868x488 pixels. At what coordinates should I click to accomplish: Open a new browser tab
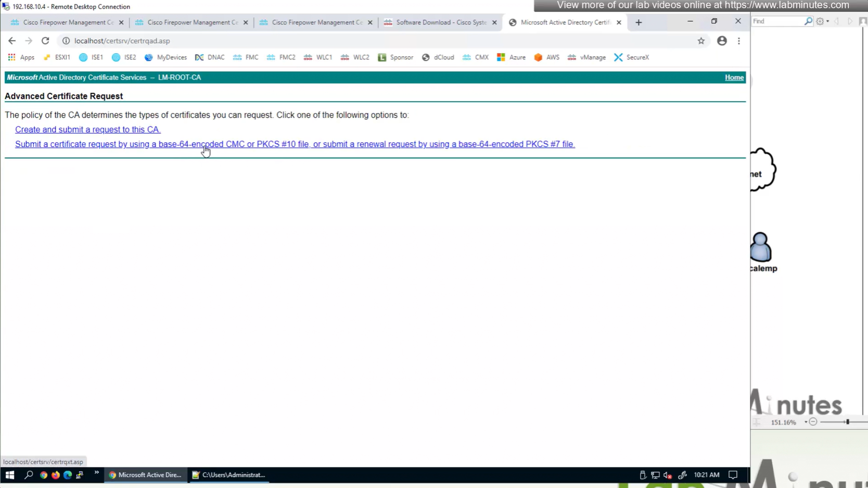639,22
